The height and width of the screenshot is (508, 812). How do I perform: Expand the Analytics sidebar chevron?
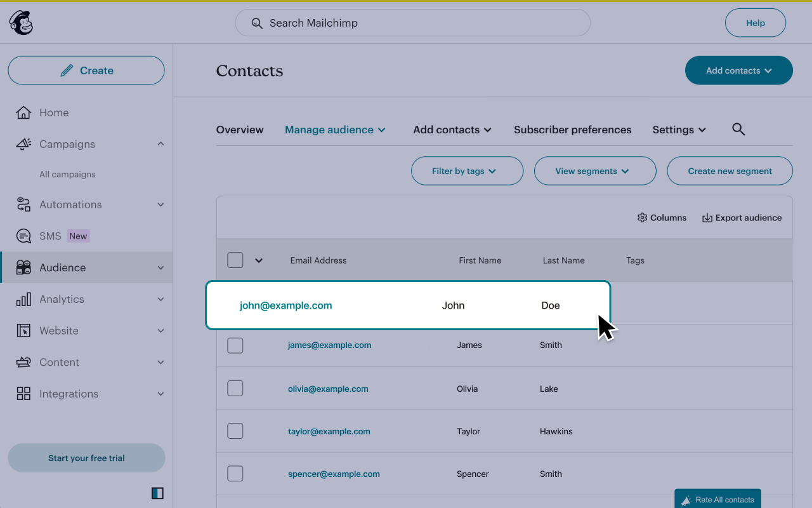[160, 299]
